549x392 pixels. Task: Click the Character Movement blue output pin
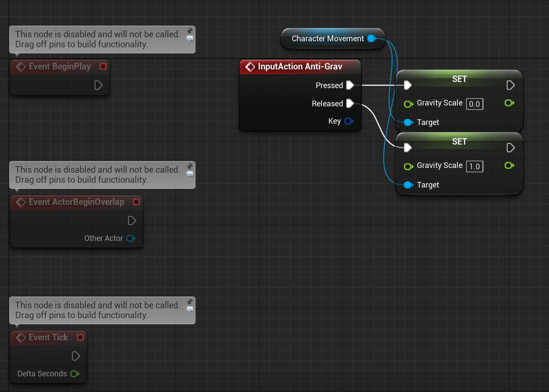click(x=371, y=38)
